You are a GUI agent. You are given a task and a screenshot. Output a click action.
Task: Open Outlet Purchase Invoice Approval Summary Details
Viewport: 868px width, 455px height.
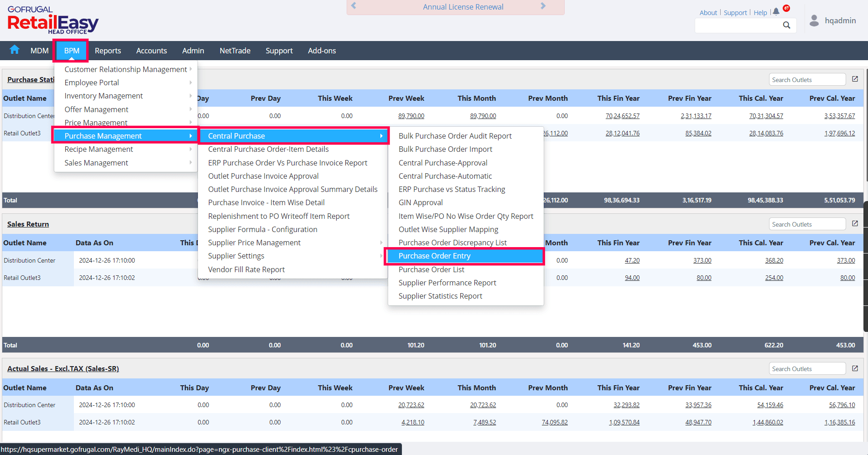[x=293, y=189]
